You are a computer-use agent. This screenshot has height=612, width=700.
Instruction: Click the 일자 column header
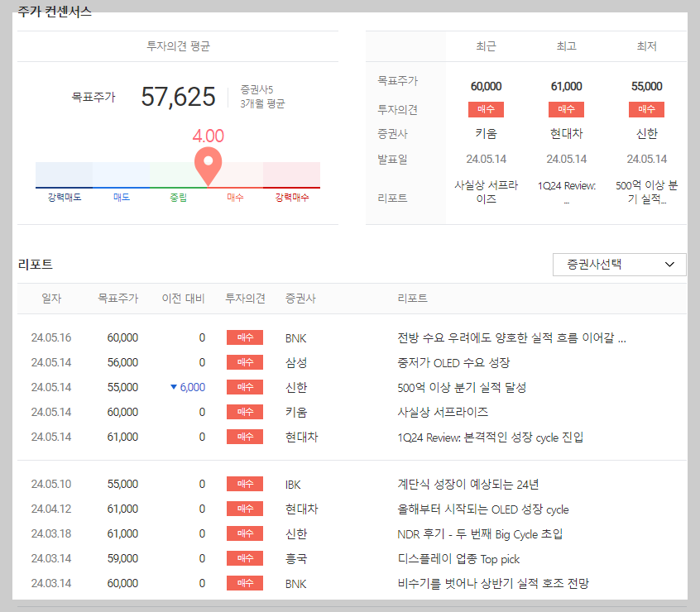pos(51,299)
